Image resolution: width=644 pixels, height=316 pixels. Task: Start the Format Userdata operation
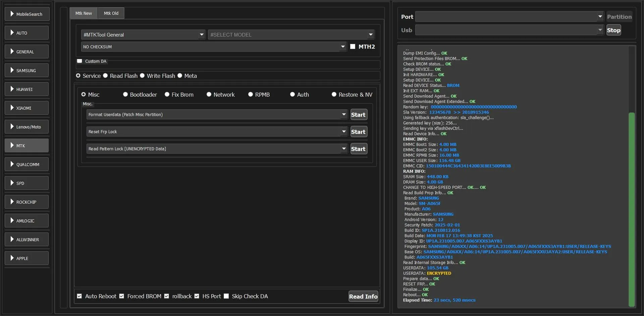(359, 115)
